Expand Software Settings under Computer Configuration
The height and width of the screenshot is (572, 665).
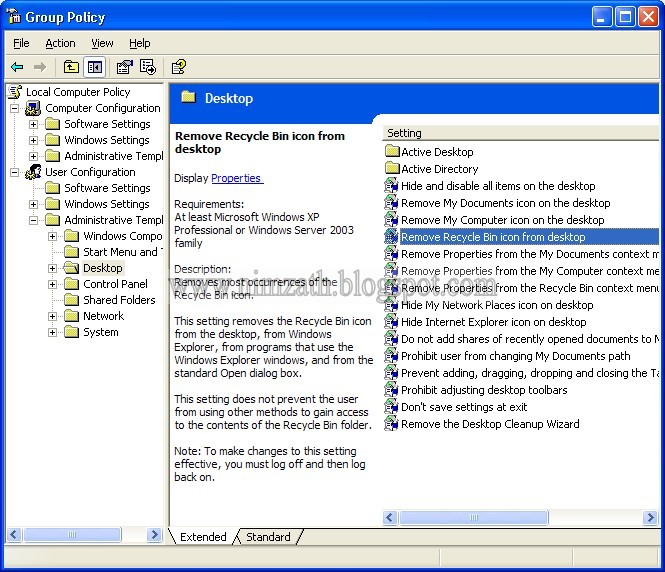(x=34, y=124)
